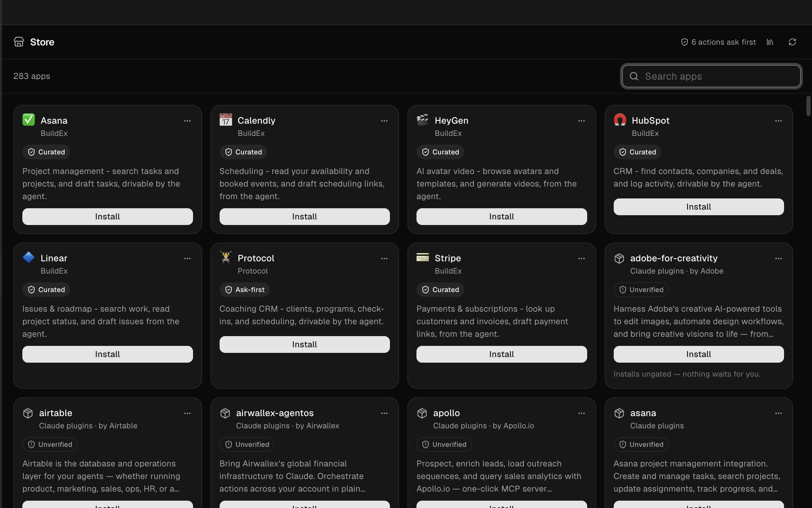Viewport: 812px width, 508px height.
Task: Click the airtable package icon
Action: point(28,413)
